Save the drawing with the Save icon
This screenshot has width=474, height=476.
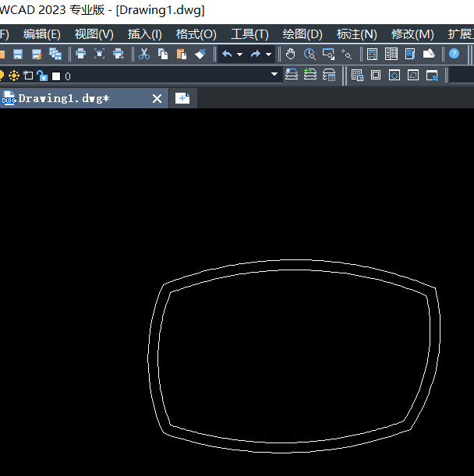[x=18, y=55]
